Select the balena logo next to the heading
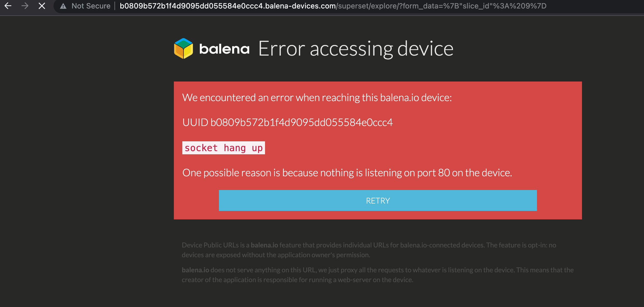Screen dimensions: 644x307 (184, 48)
